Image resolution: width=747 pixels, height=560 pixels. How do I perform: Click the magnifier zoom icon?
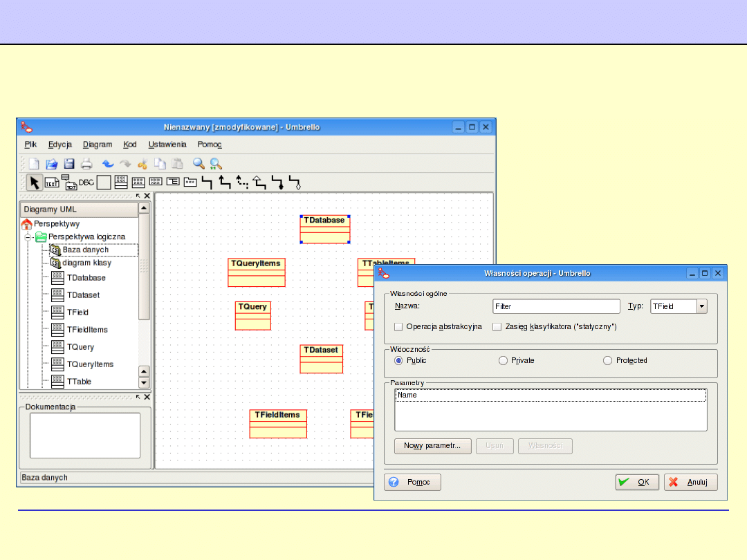(199, 164)
